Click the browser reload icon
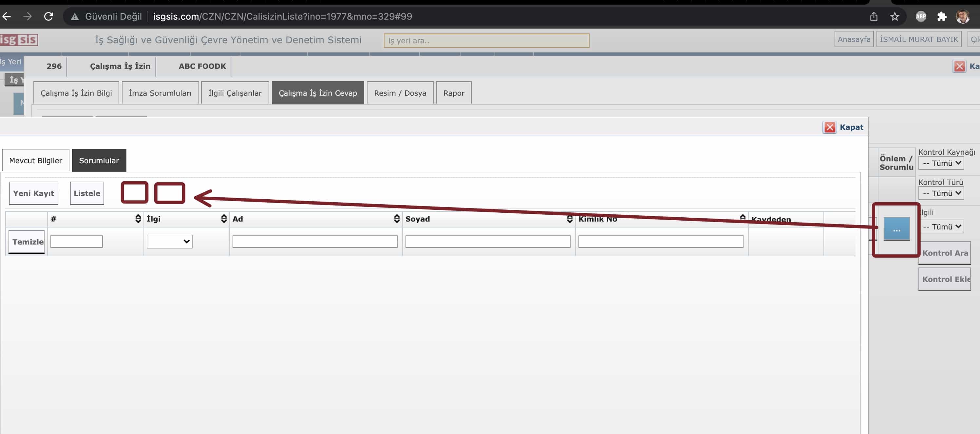Image resolution: width=980 pixels, height=434 pixels. click(x=48, y=16)
